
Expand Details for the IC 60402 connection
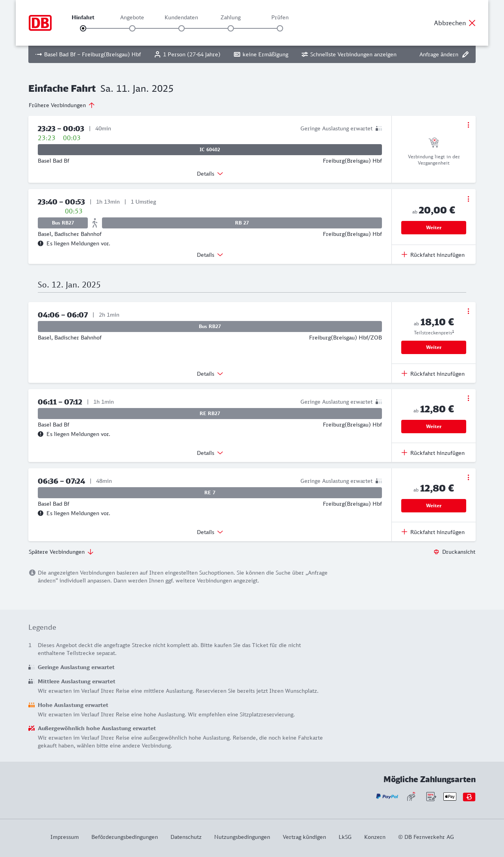tap(210, 174)
